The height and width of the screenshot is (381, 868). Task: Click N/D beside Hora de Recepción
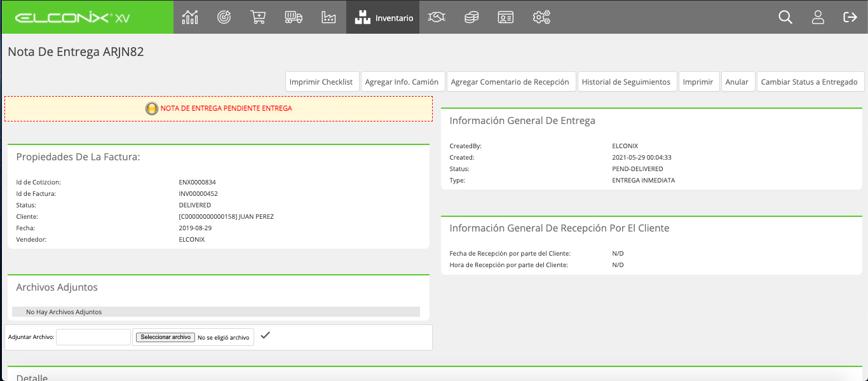click(x=618, y=265)
